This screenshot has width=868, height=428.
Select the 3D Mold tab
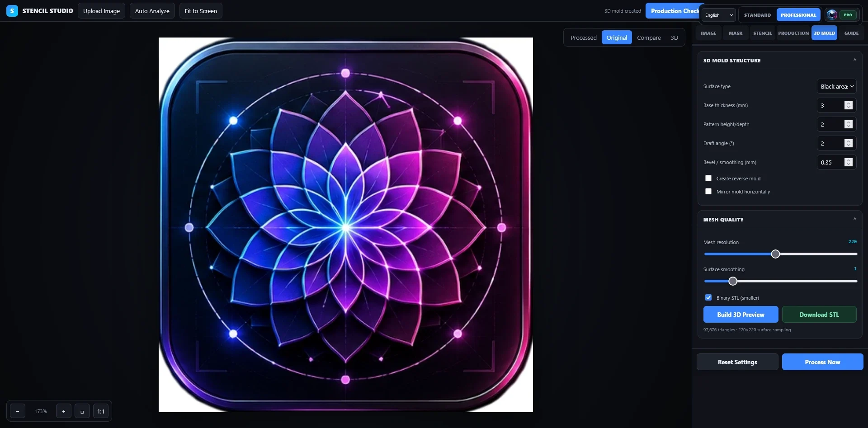[x=824, y=33]
